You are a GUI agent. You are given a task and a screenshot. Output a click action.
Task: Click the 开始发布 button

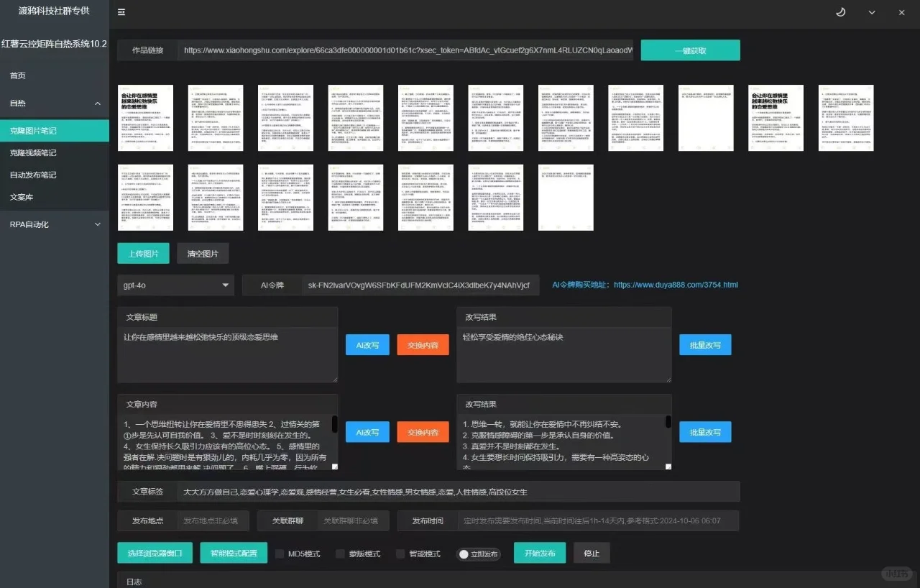[x=540, y=553]
